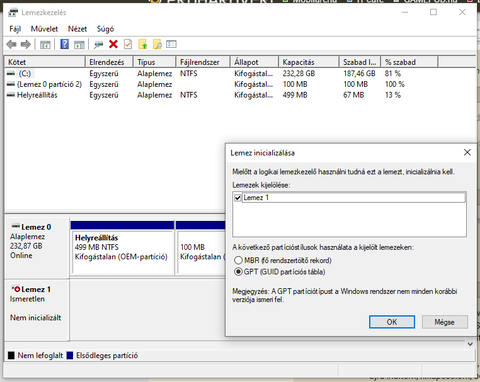Click the red X delete icon
This screenshot has width=480, height=382.
tap(113, 44)
